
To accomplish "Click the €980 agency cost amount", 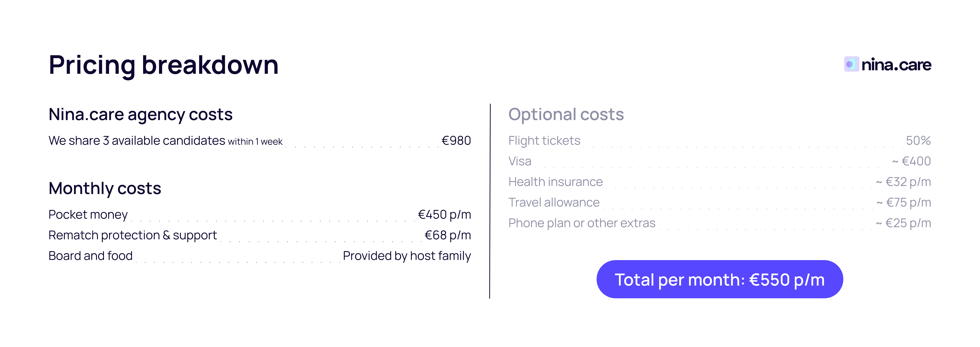I will pyautogui.click(x=456, y=141).
